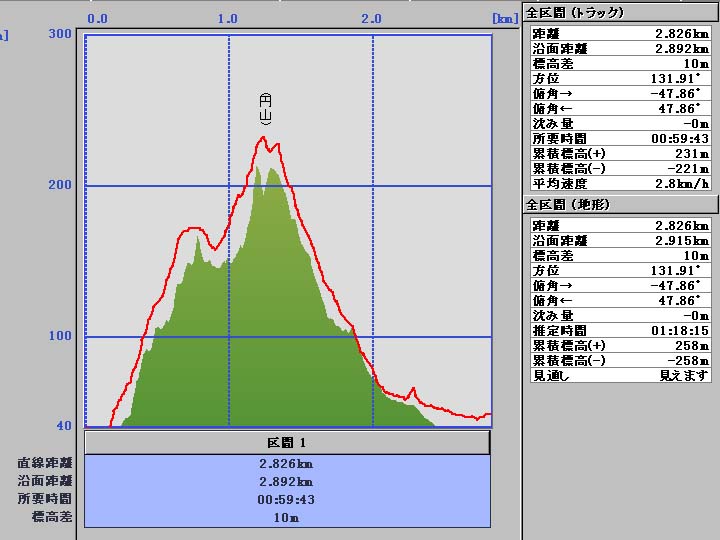This screenshot has height=540, width=720.
Task: Click the 300 elevation axis label
Action: [60, 34]
